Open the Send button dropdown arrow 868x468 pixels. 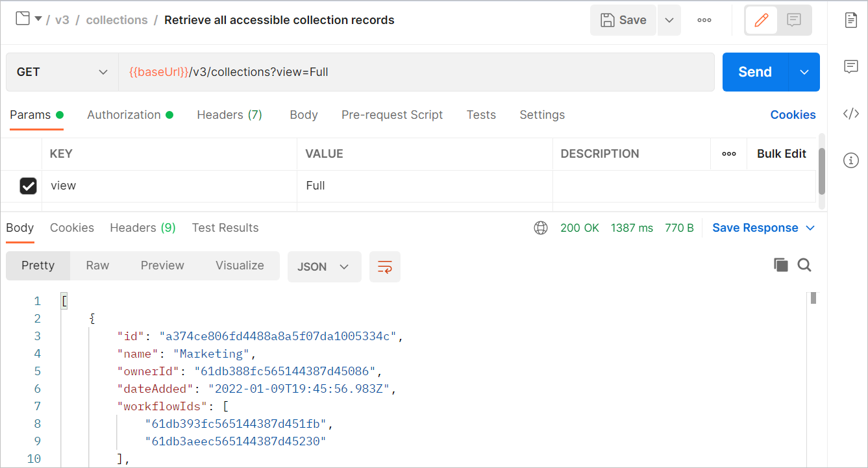pos(804,72)
